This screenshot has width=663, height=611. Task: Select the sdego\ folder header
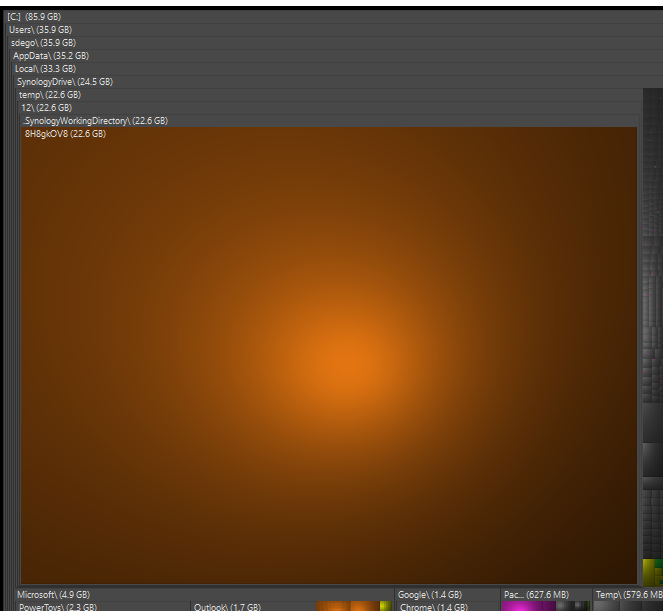coord(43,43)
